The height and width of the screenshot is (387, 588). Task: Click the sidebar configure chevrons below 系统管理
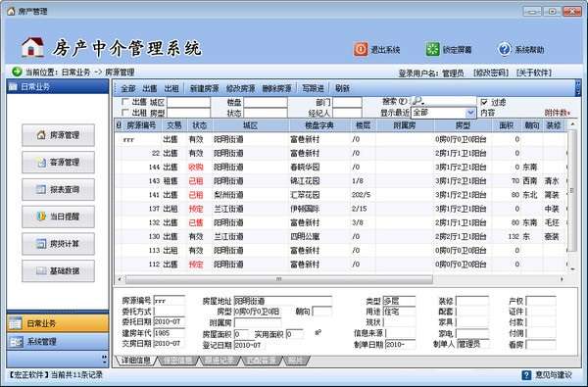tap(104, 359)
